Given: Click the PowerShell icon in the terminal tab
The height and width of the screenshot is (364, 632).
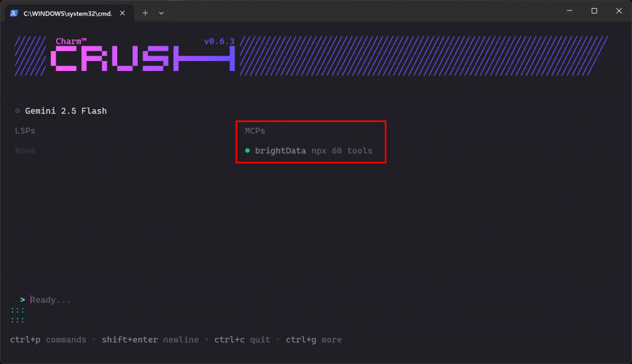Looking at the screenshot, I should [x=14, y=12].
